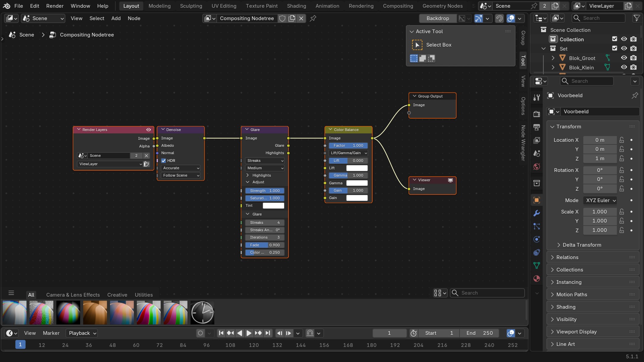
Task: Open the Modifiers wrench tab
Action: (x=537, y=213)
